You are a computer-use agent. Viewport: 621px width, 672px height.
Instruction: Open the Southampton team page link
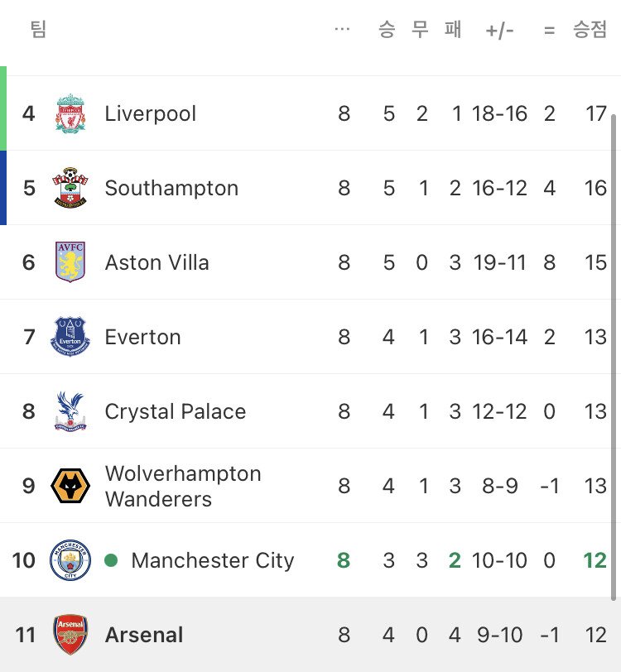[x=171, y=188]
